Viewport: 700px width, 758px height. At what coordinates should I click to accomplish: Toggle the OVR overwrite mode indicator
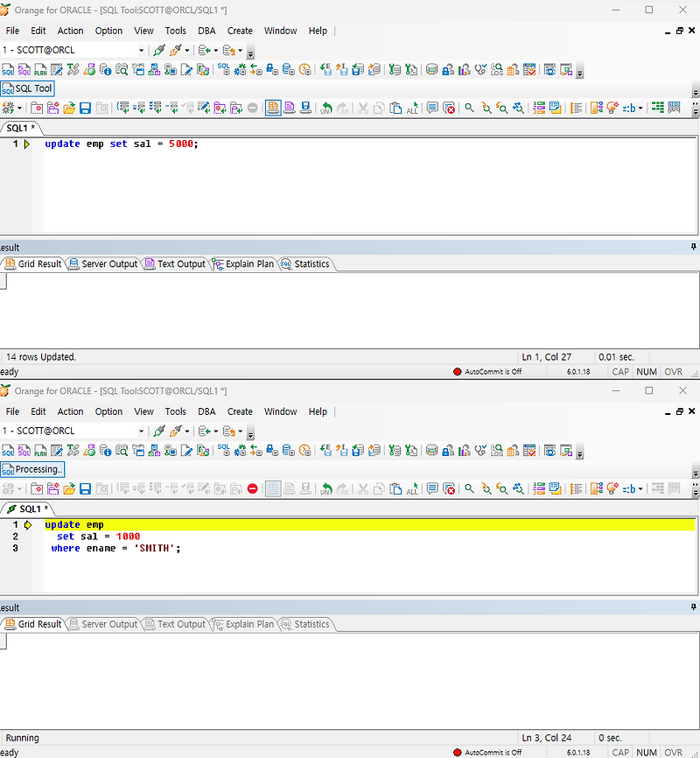pyautogui.click(x=674, y=371)
